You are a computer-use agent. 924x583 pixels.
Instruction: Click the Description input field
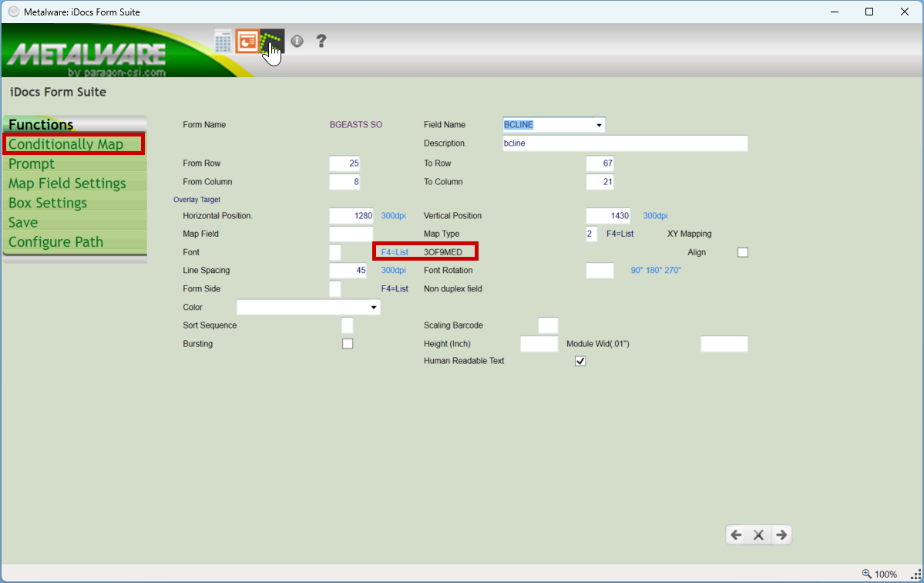pyautogui.click(x=625, y=143)
